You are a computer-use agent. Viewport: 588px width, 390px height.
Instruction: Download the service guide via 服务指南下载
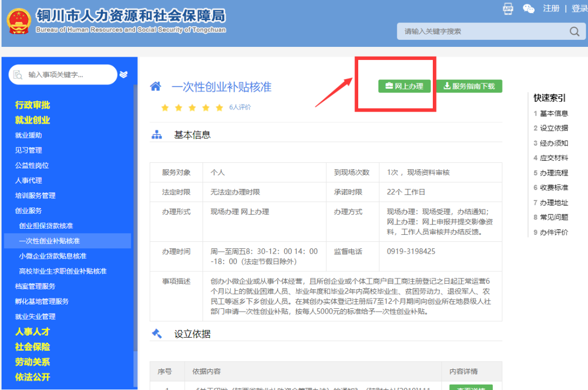coord(469,86)
